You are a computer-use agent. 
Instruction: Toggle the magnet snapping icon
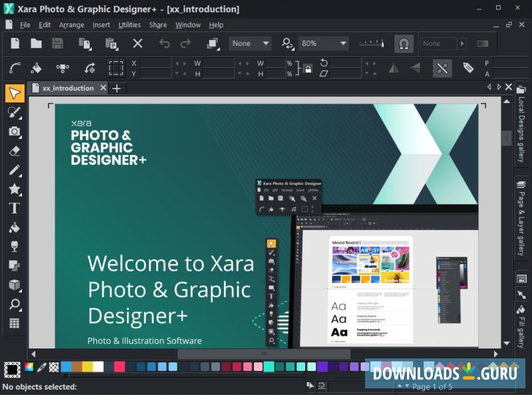tap(403, 44)
